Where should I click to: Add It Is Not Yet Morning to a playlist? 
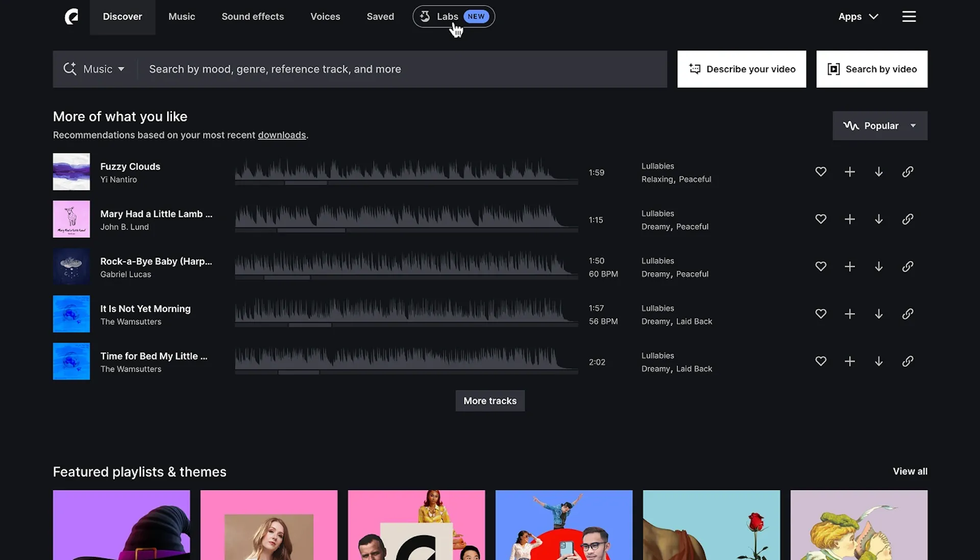pos(849,314)
